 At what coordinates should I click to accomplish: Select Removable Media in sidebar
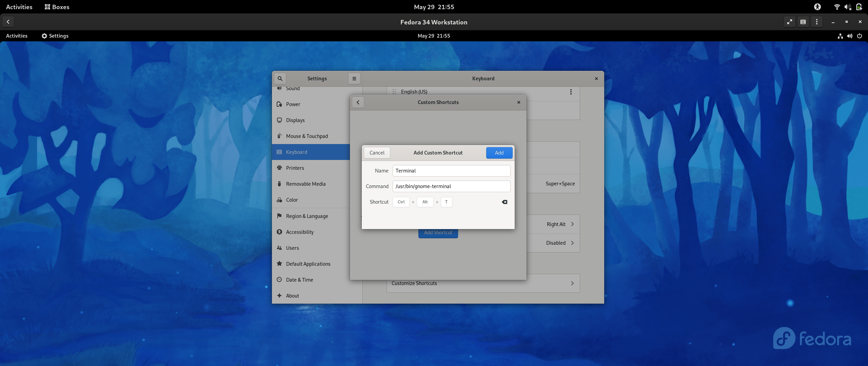[311, 184]
